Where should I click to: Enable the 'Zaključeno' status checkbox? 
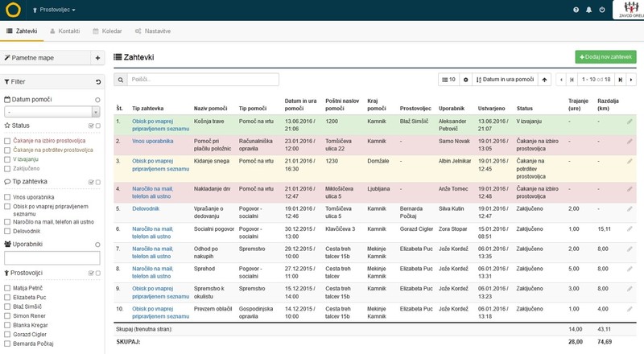pyautogui.click(x=7, y=169)
